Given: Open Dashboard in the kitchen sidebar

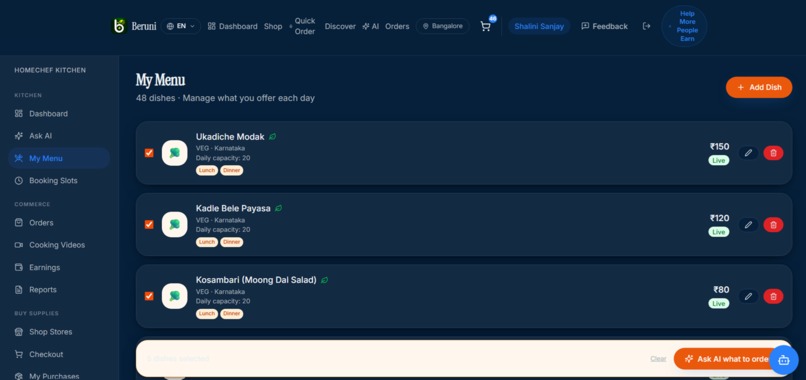Looking at the screenshot, I should pos(59,114).
